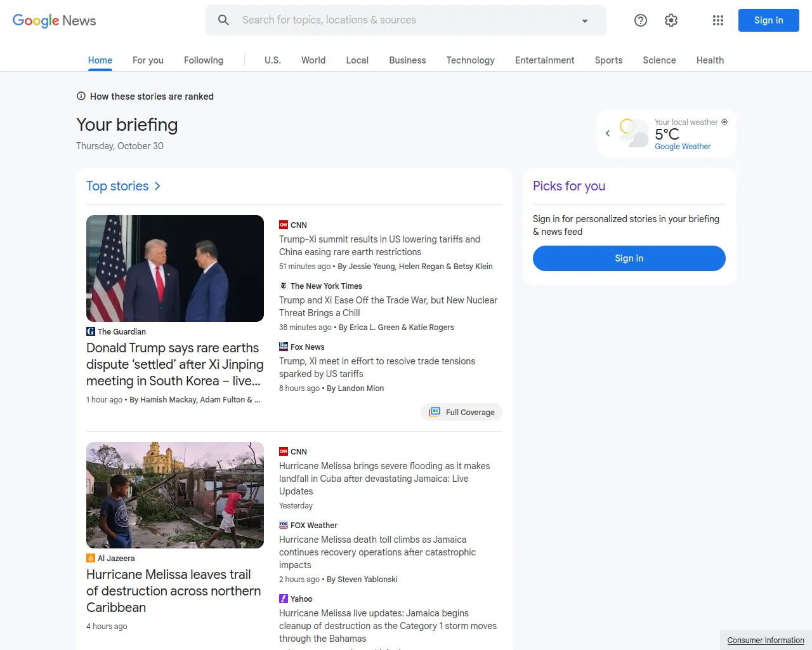Open the Consumer Information link

click(766, 640)
